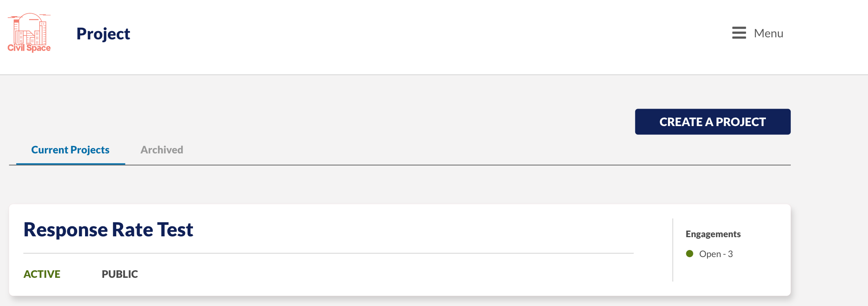The width and height of the screenshot is (868, 306).
Task: Click the building illustration in the logo
Action: (29, 28)
